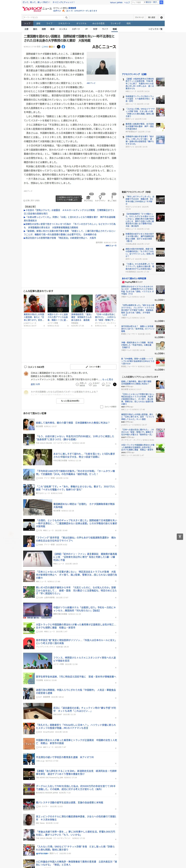Open the article's interview photo

(101, 67)
